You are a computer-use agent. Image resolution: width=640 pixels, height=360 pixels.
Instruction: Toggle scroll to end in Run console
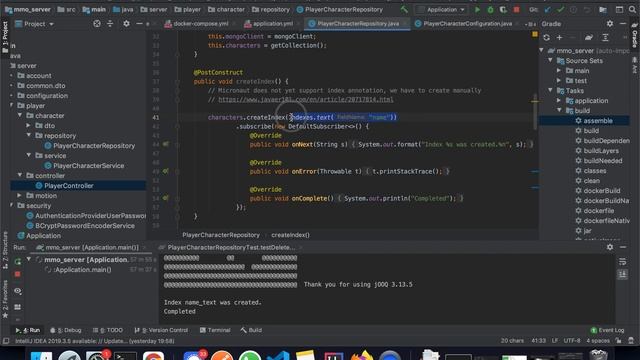point(622,275)
